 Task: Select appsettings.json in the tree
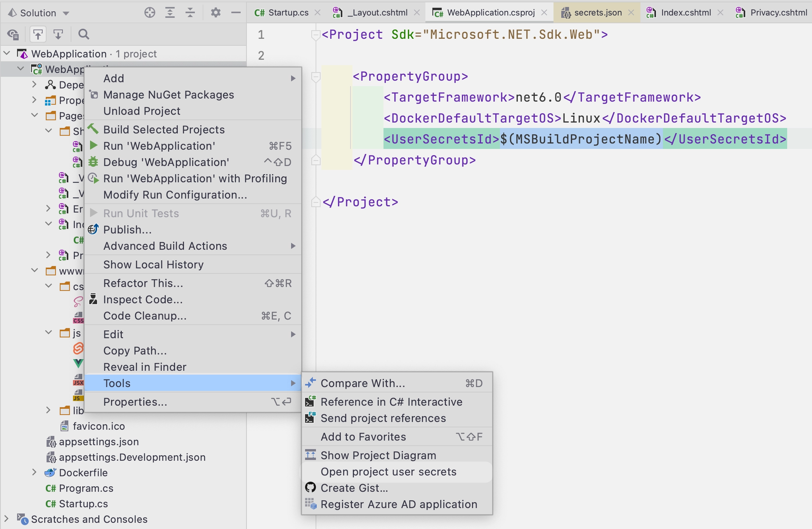point(99,441)
